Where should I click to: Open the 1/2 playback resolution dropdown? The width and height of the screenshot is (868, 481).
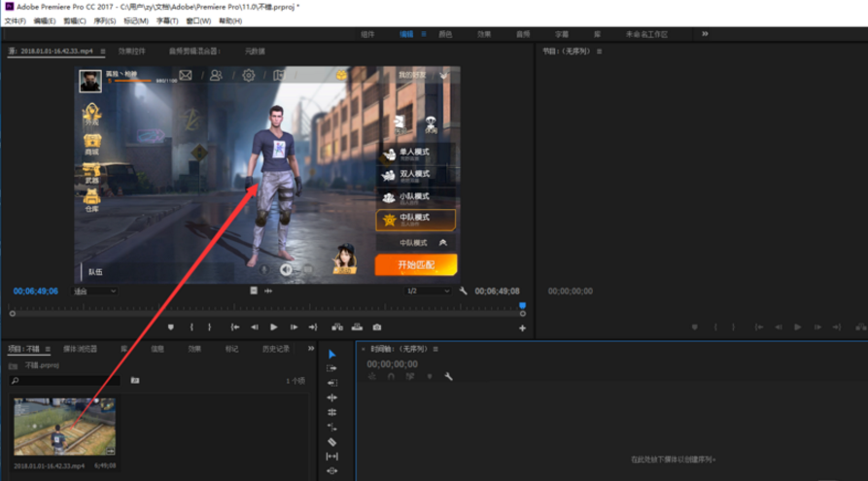429,291
